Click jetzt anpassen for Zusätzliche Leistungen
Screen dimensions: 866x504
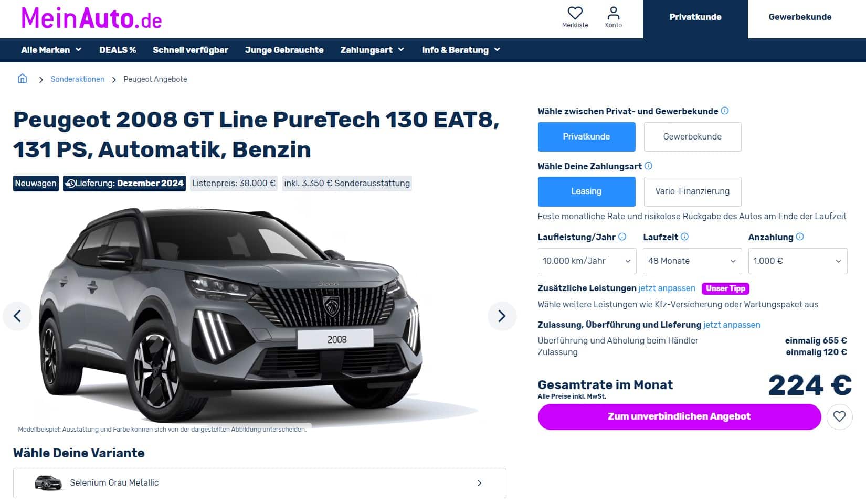667,288
